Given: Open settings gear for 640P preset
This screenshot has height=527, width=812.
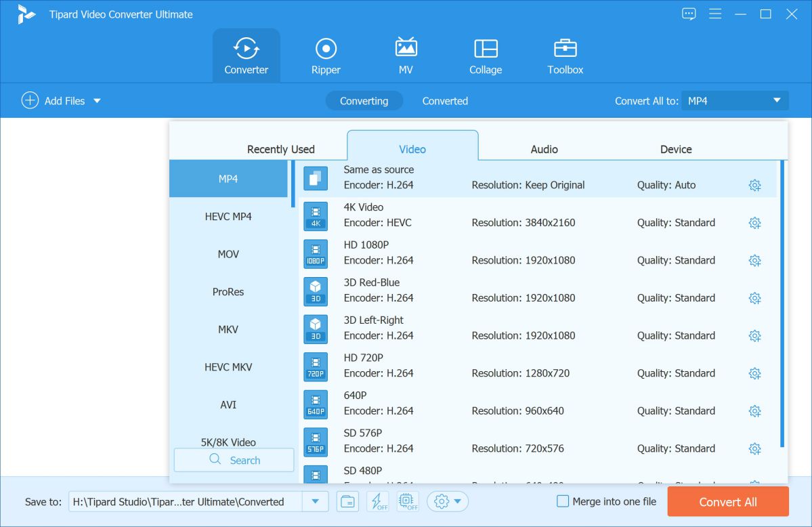Looking at the screenshot, I should [754, 411].
